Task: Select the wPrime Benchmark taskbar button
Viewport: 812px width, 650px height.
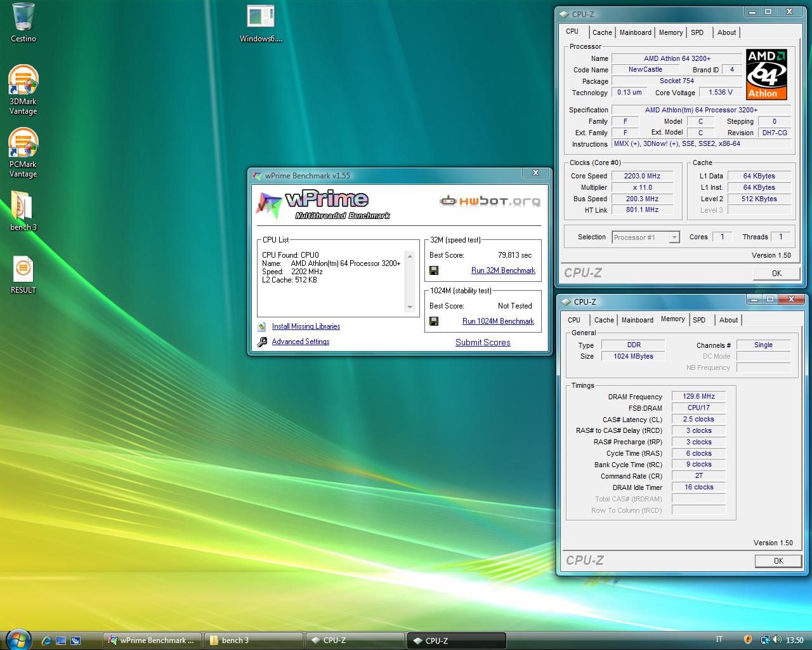Action: (x=152, y=640)
